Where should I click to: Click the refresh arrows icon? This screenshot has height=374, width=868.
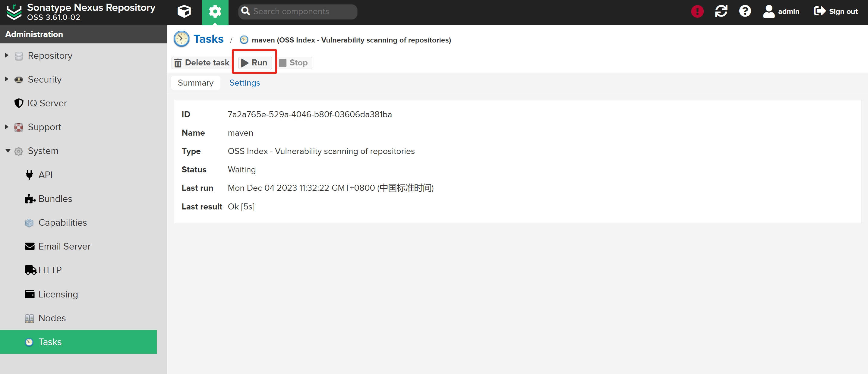click(x=721, y=11)
